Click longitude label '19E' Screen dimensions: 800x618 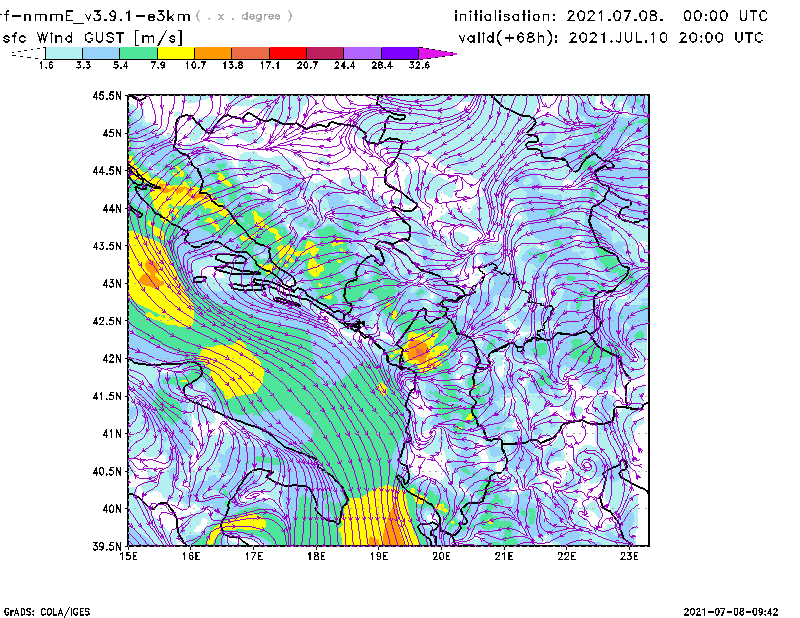coord(379,556)
